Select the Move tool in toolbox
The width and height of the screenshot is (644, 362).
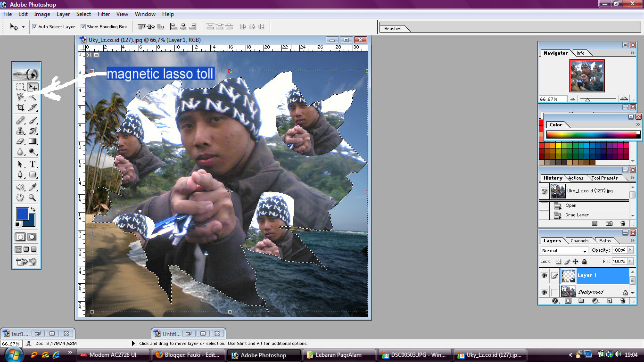point(33,87)
